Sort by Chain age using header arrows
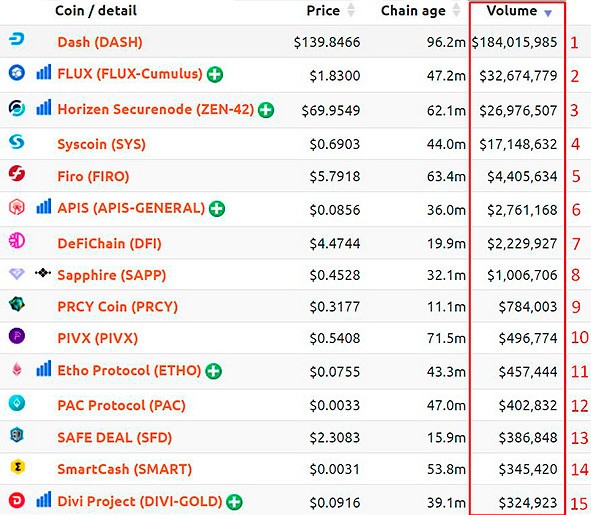This screenshot has width=591, height=515. 456,11
